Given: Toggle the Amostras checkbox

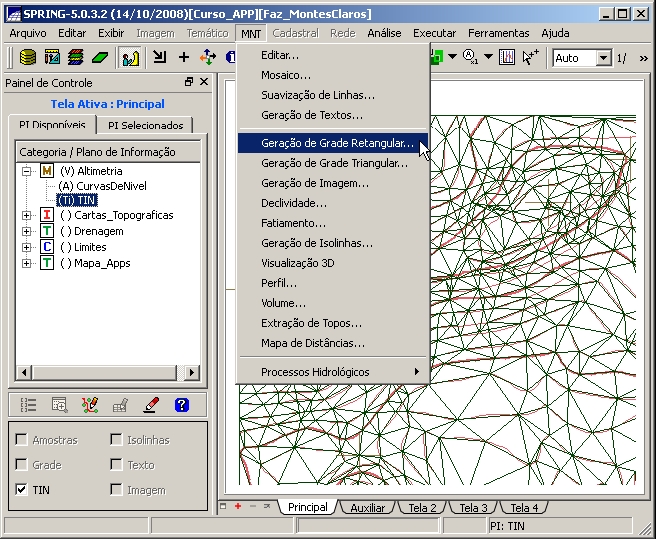Looking at the screenshot, I should click(22, 440).
